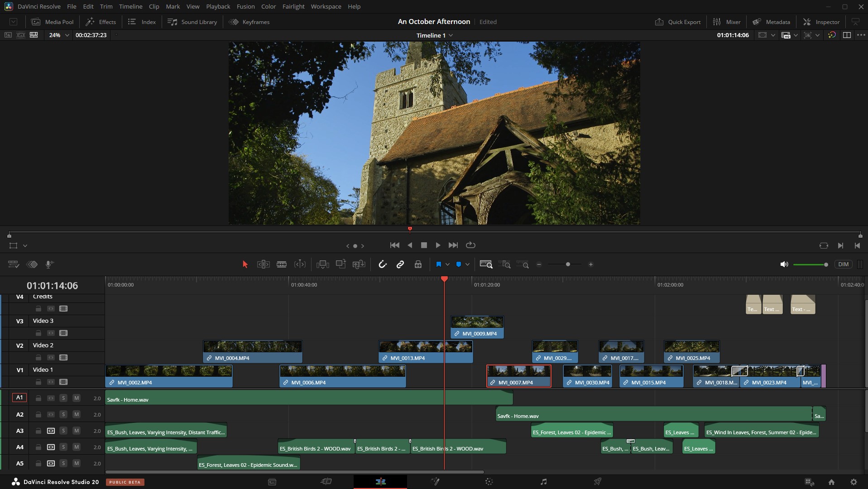
Task: Add a blue Marker
Action: (458, 264)
